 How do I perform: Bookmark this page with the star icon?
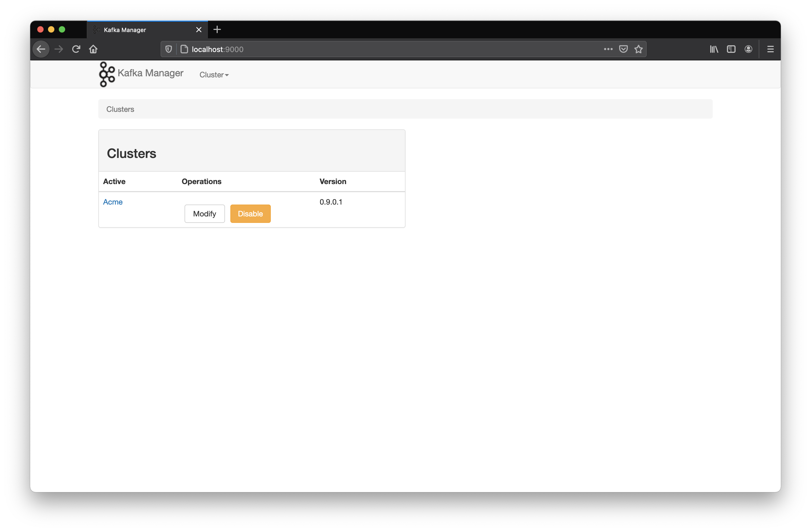(x=638, y=49)
